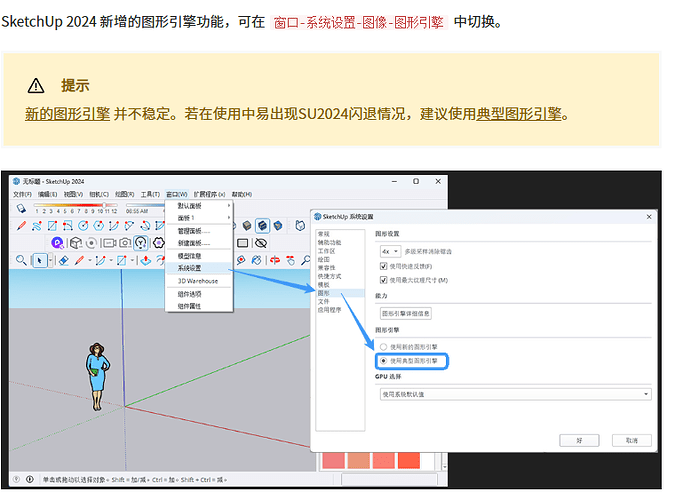Choose 组件属性 menu entry
This screenshot has height=500, width=682.
[x=198, y=306]
